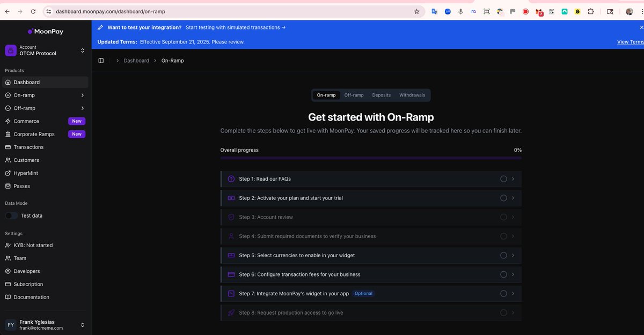Image resolution: width=644 pixels, height=335 pixels.
Task: Click the OTCM Protocol account avatar icon
Action: pyautogui.click(x=11, y=50)
